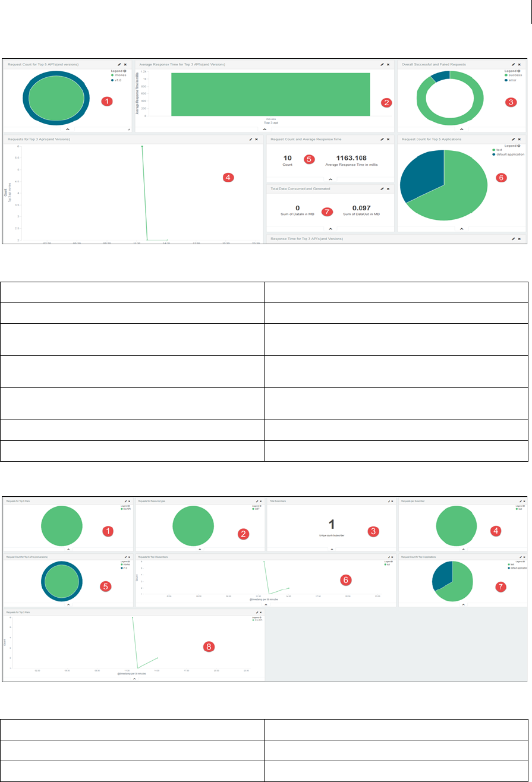
Task: Edit the Average Response Time for Top 3 API's panel
Action: 382,64
